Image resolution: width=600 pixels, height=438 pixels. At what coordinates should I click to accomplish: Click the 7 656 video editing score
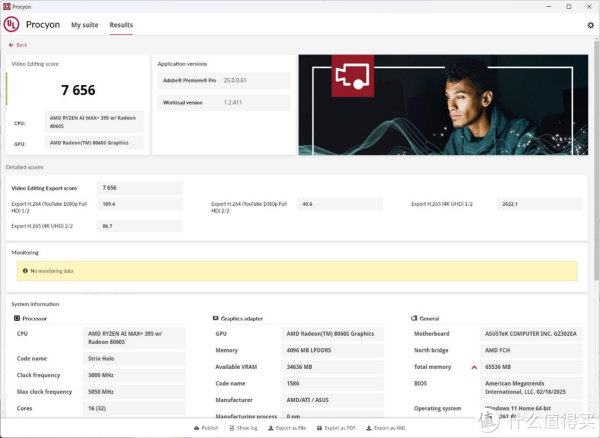tap(78, 90)
